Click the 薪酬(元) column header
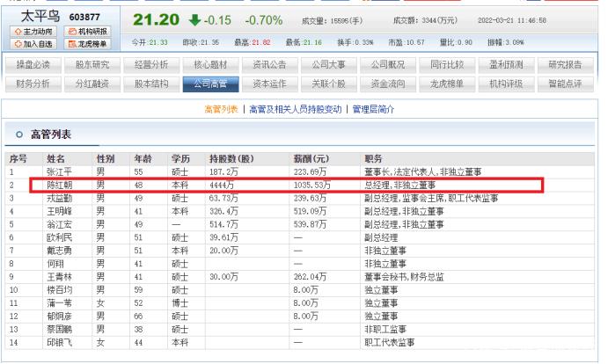Viewport: 608px width, 364px height. [x=311, y=159]
